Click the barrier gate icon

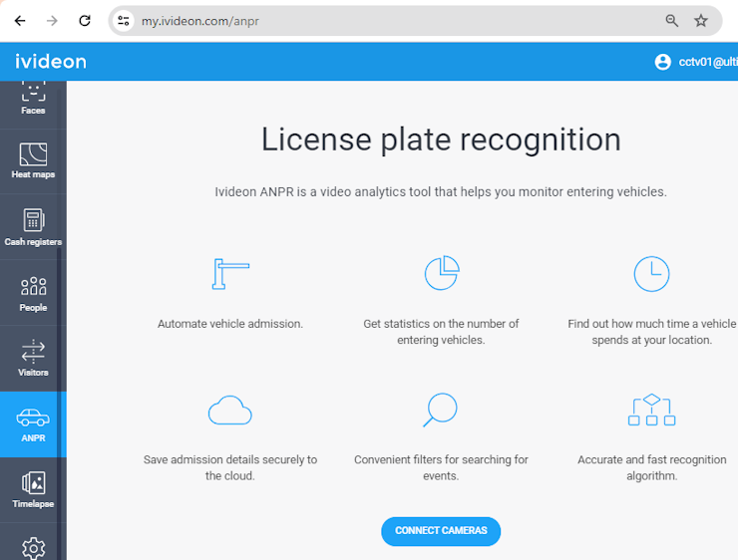point(230,274)
